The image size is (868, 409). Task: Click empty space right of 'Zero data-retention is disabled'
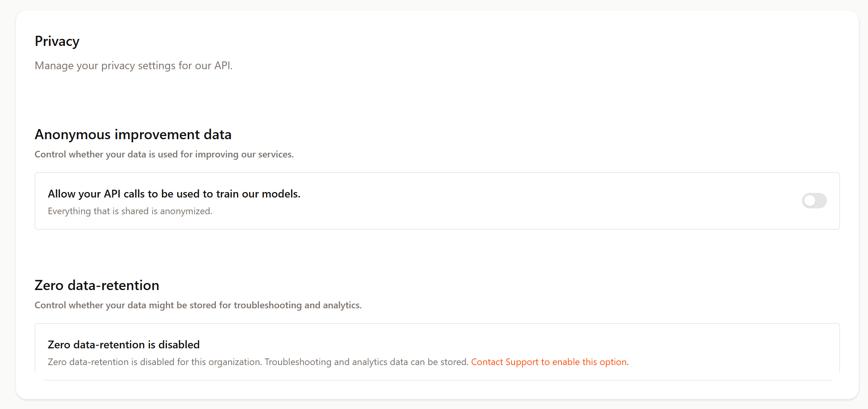click(x=466, y=345)
